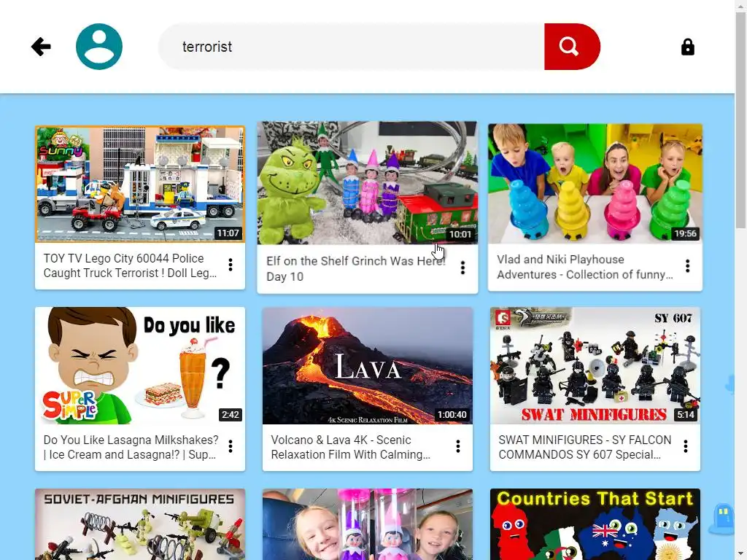Click title 'Volcano & Lava 4K - Scenic'
Screen dimensions: 747x560
point(341,440)
